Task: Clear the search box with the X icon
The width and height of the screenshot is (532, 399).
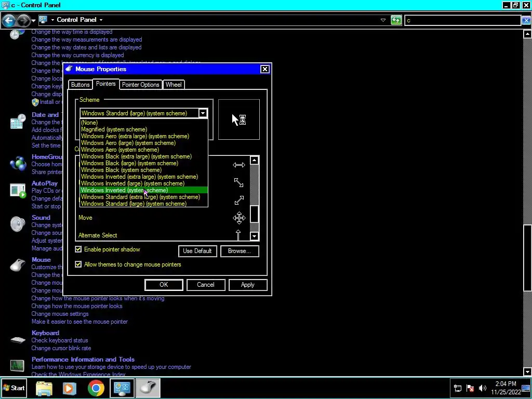Action: point(526,20)
